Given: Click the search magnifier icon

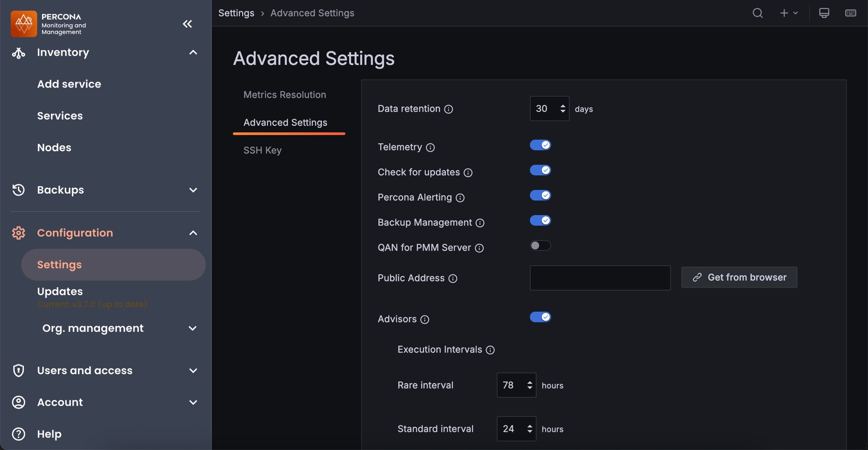Looking at the screenshot, I should (757, 13).
